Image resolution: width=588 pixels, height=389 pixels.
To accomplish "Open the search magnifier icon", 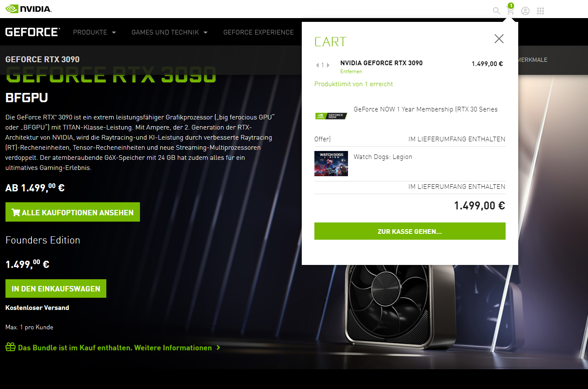I will [x=496, y=11].
